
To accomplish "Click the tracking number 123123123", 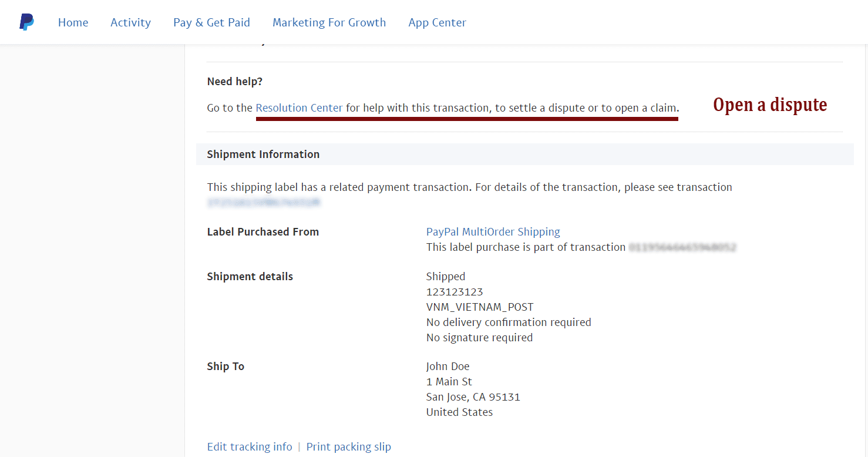I will click(454, 292).
